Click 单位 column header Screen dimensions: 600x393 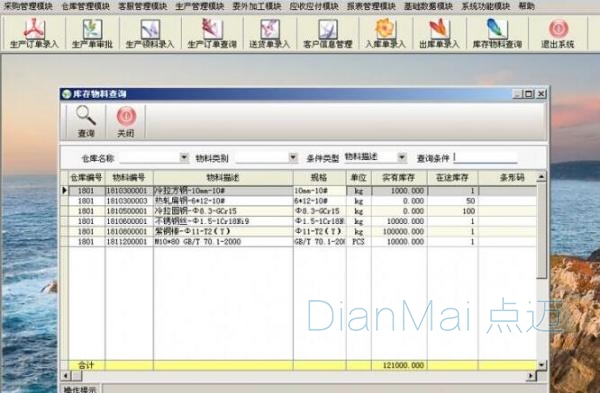[x=359, y=178]
